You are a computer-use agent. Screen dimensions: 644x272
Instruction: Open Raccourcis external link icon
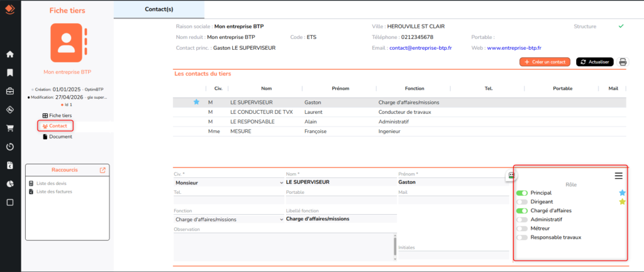click(x=103, y=170)
